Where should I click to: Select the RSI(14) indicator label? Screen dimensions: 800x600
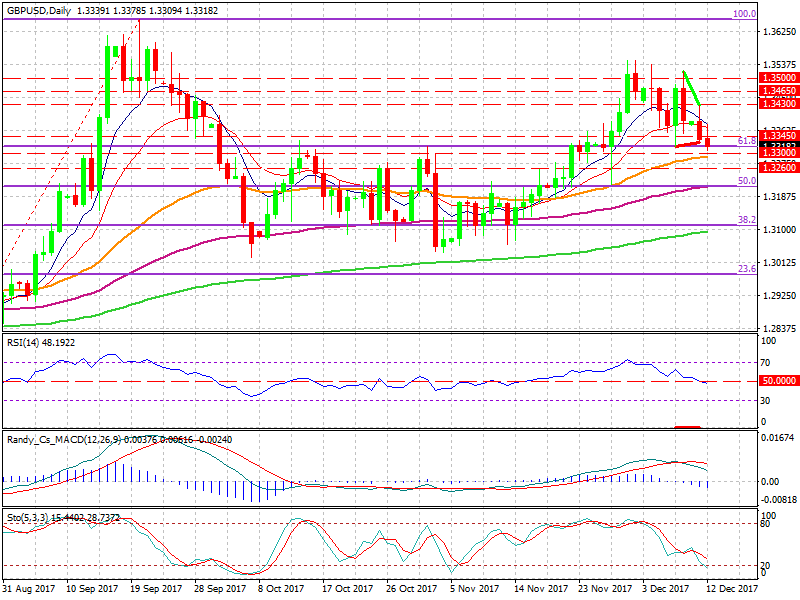22,342
